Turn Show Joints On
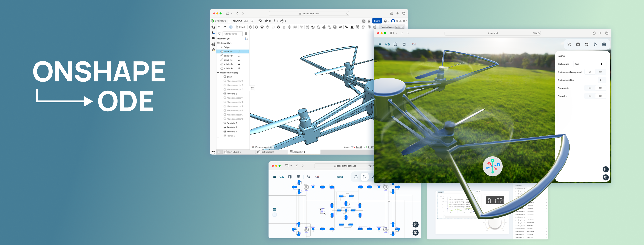The image size is (644, 245). pos(590,88)
